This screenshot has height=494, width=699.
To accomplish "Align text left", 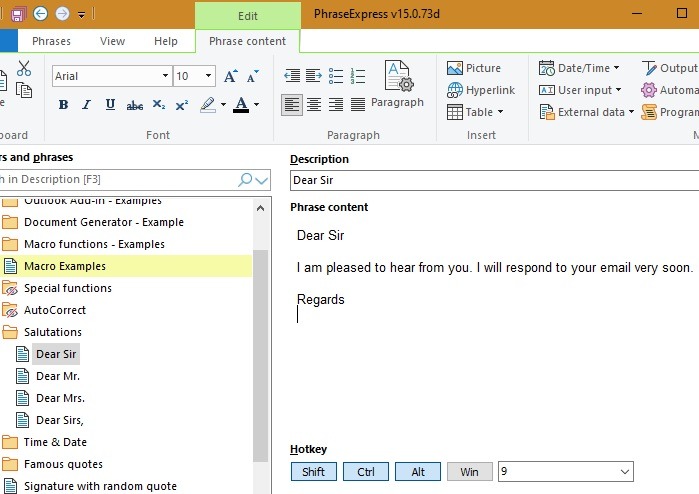I will tap(292, 105).
